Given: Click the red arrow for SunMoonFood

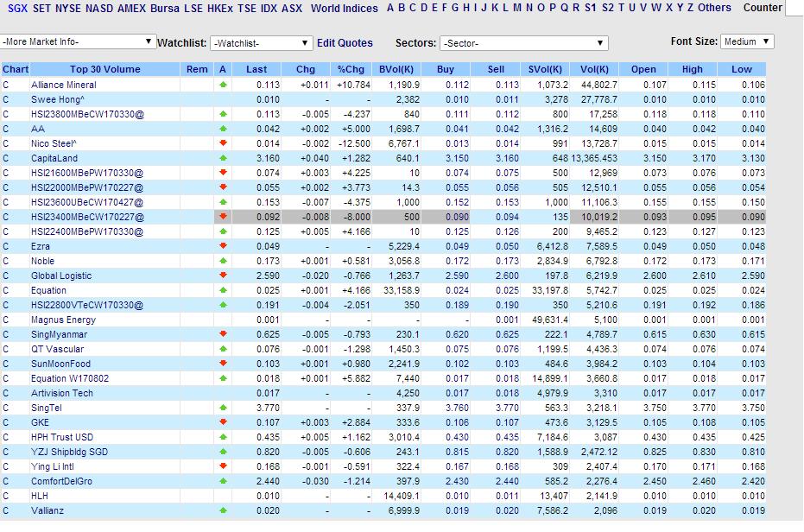Looking at the screenshot, I should click(223, 364).
